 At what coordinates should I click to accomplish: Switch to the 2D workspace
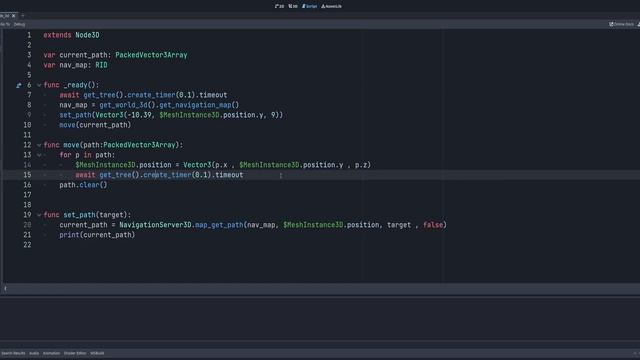(280, 6)
